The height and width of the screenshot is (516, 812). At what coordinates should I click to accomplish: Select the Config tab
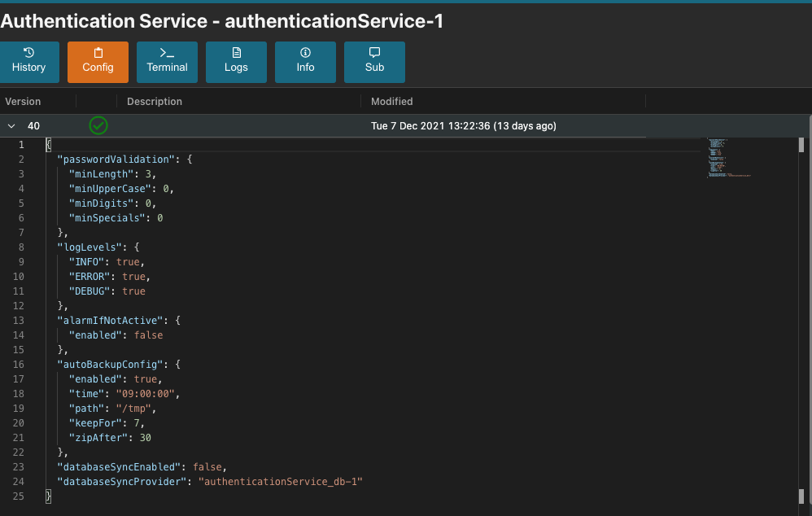point(98,62)
